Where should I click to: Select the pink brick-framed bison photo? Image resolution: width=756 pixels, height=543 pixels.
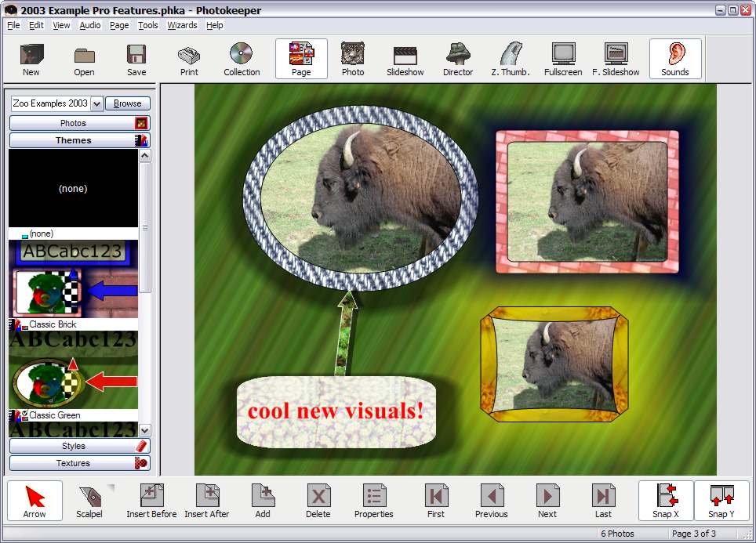[x=587, y=202]
